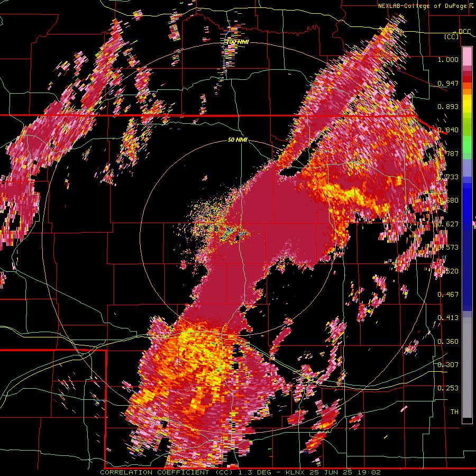Click the KLNX station identifier in the caption
Image resolution: width=476 pixels, height=476 pixels.
296,472
